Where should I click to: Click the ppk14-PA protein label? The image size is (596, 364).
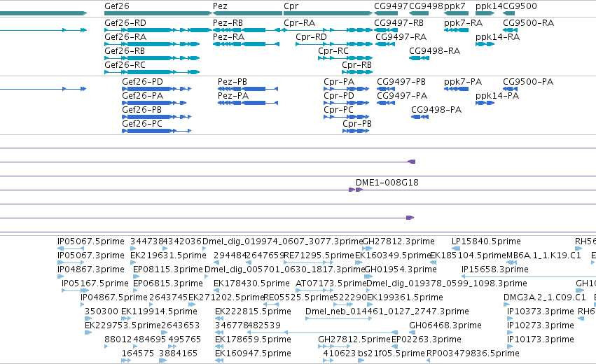[x=497, y=96]
